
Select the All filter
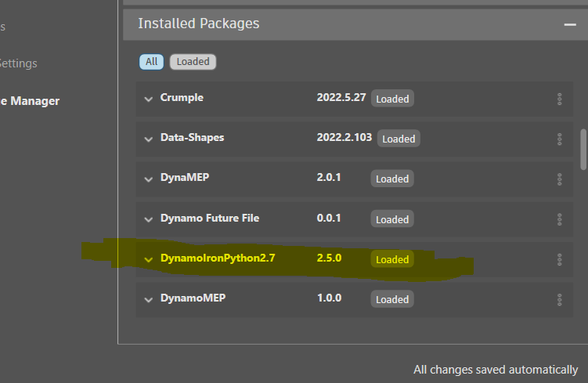151,62
